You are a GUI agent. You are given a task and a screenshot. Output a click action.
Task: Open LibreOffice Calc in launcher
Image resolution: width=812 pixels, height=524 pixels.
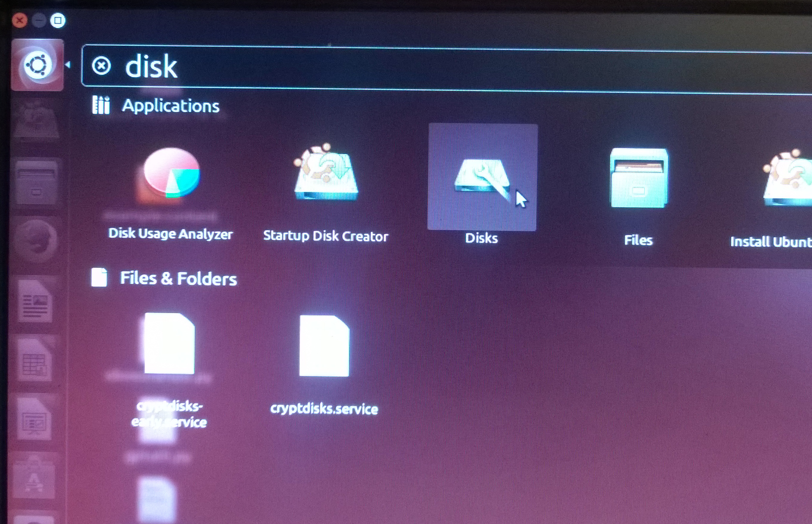pyautogui.click(x=35, y=360)
